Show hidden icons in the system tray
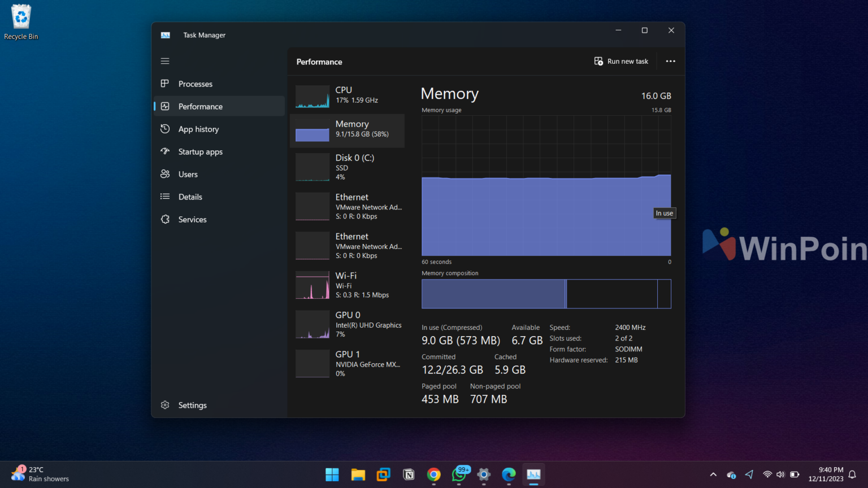 point(713,474)
